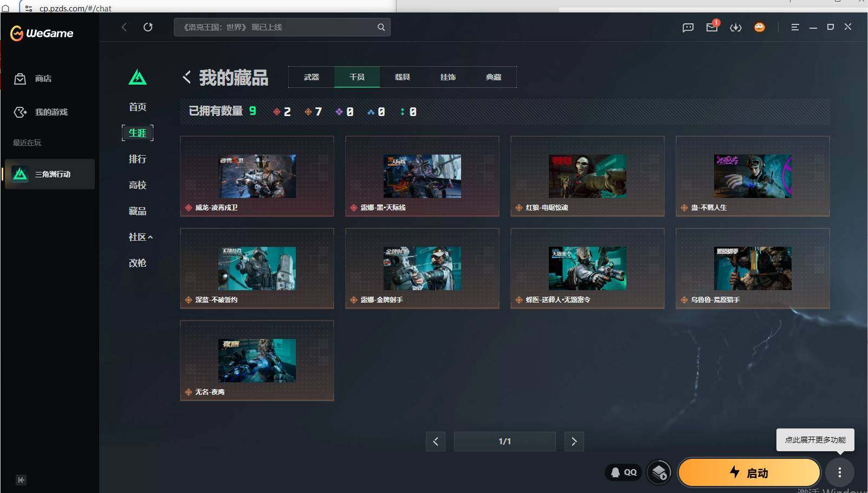
Task: Open the 红狼-电锯惊魂 skin card
Action: pos(587,176)
